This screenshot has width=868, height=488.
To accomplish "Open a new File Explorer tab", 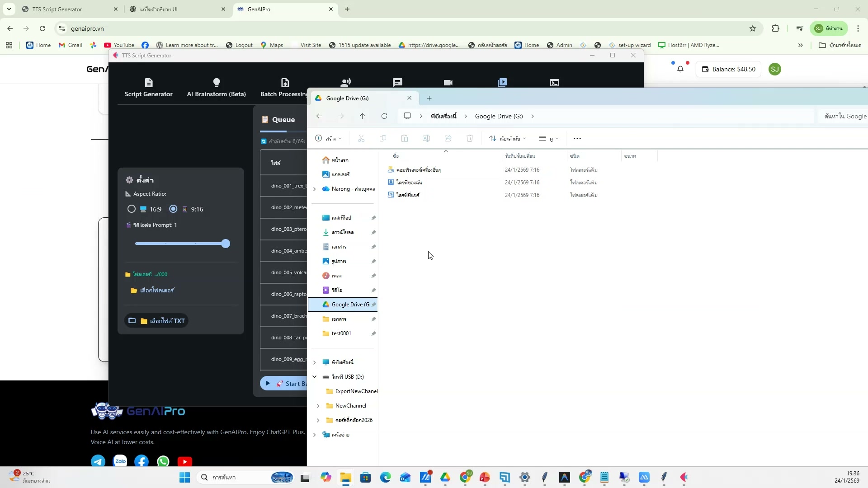I will pos(429,98).
